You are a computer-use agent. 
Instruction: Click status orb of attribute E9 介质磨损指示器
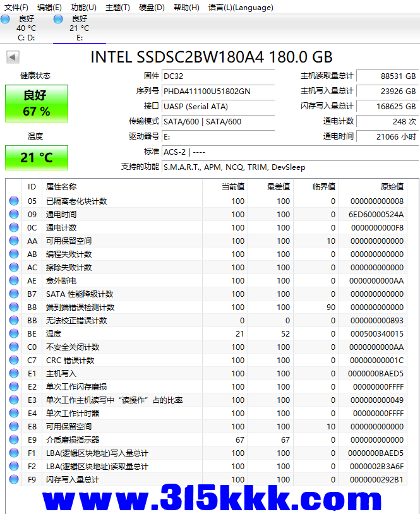coord(14,440)
